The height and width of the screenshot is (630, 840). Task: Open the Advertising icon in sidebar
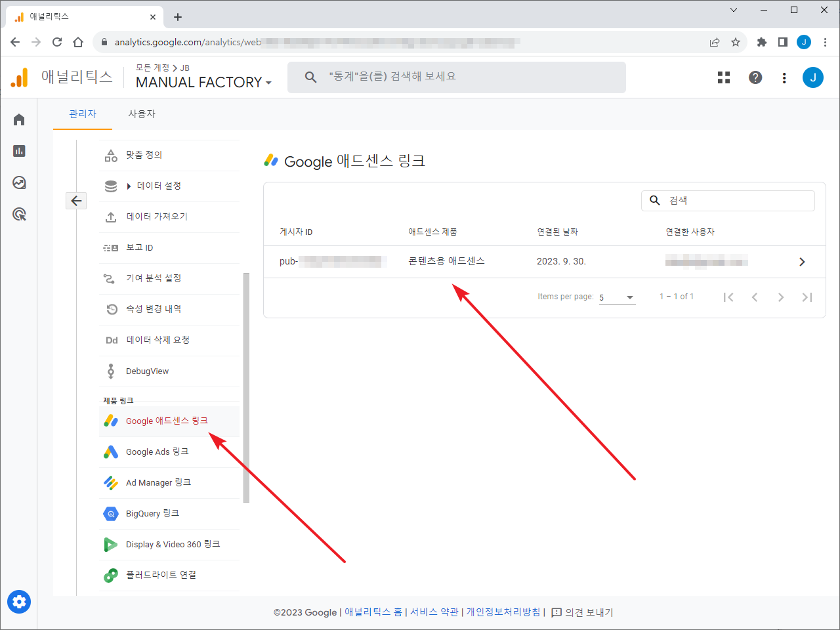19,214
